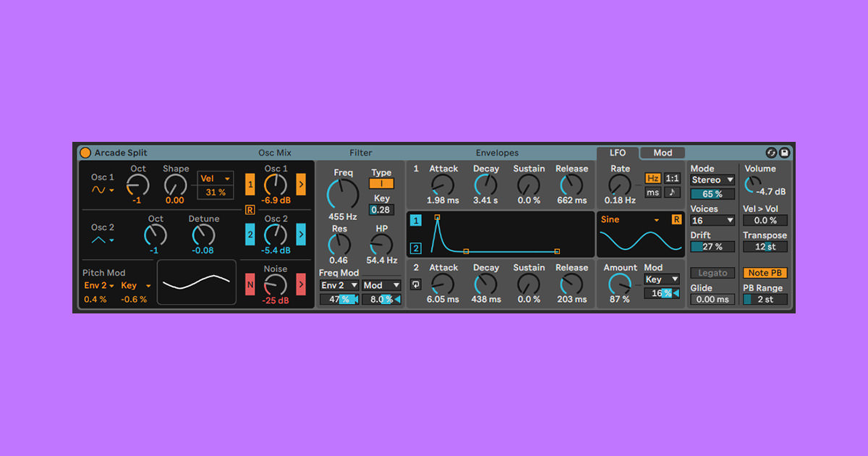Screen dimensions: 868x456
Task: Click the Noise filter routing arrow
Action: pos(302,284)
